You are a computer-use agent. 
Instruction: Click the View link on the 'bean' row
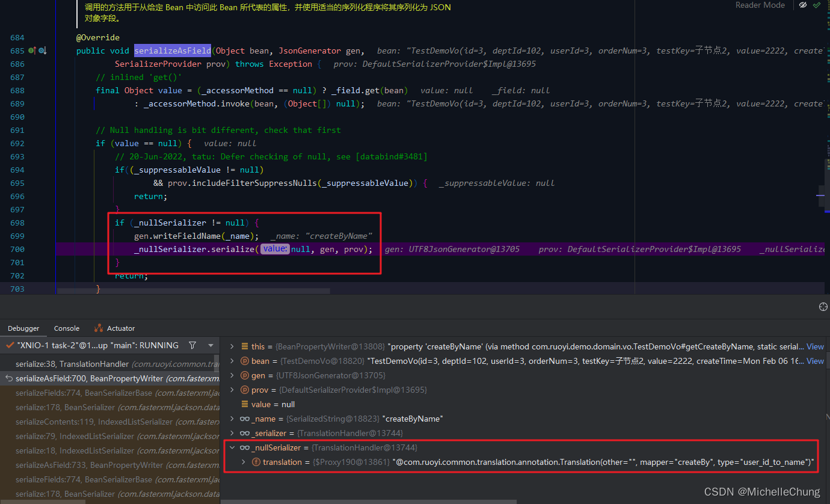pyautogui.click(x=815, y=361)
